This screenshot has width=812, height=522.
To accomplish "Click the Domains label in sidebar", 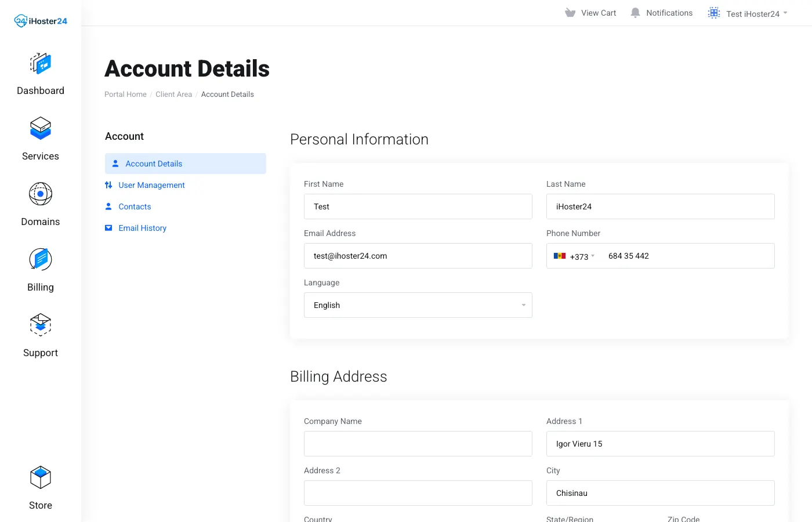I will (41, 222).
